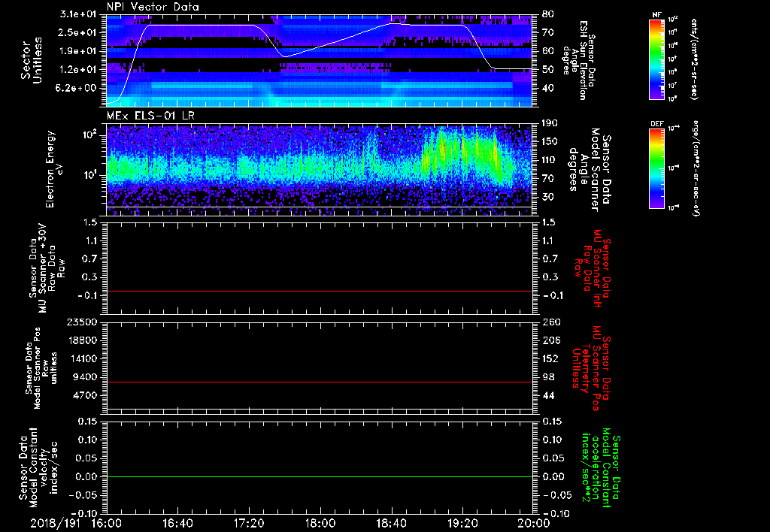Click the 17:20 time axis label
Viewport: 770px width, 532px height.
[x=249, y=523]
